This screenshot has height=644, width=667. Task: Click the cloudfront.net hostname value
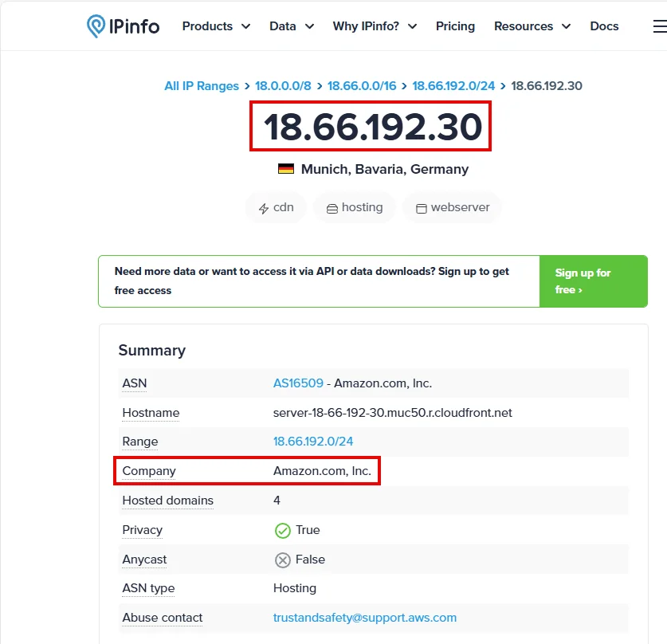point(393,413)
